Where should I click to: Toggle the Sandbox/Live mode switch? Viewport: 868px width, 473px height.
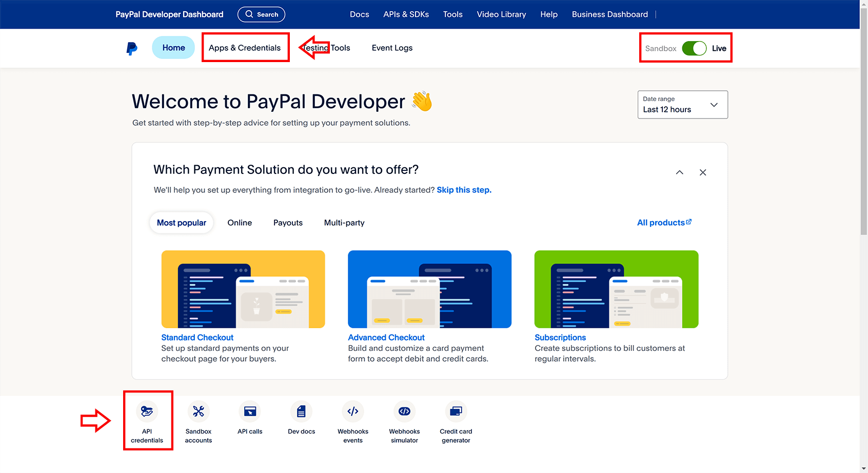point(694,48)
